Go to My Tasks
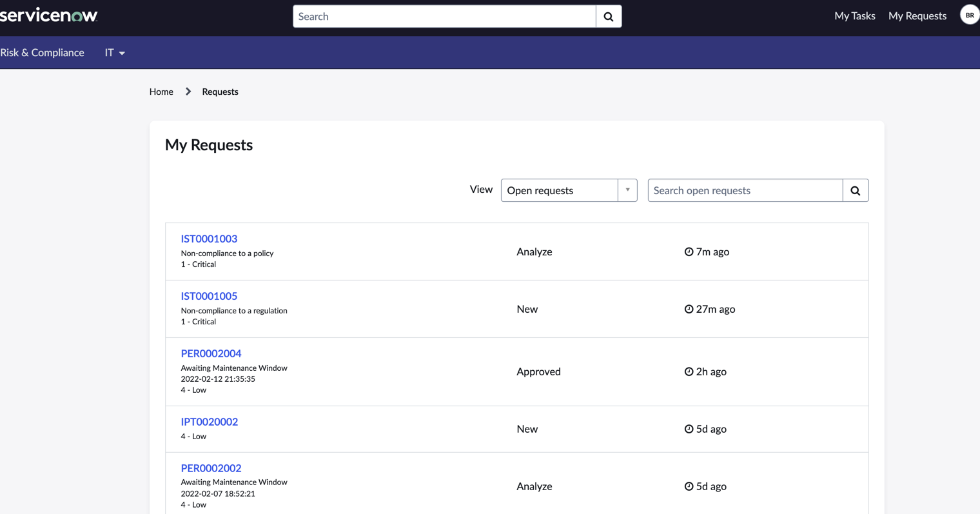 pyautogui.click(x=854, y=16)
